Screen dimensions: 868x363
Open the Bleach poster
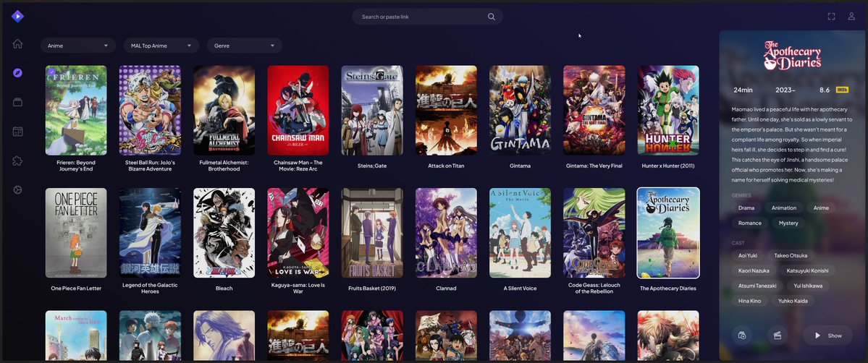[224, 233]
